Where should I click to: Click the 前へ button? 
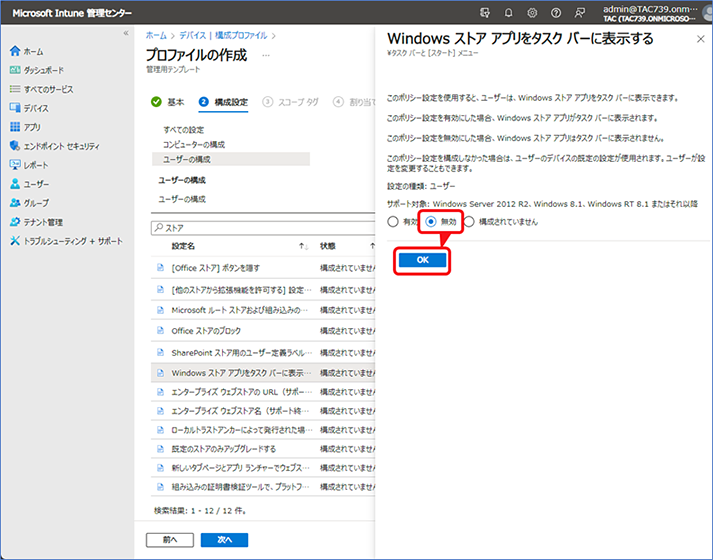coord(170,540)
